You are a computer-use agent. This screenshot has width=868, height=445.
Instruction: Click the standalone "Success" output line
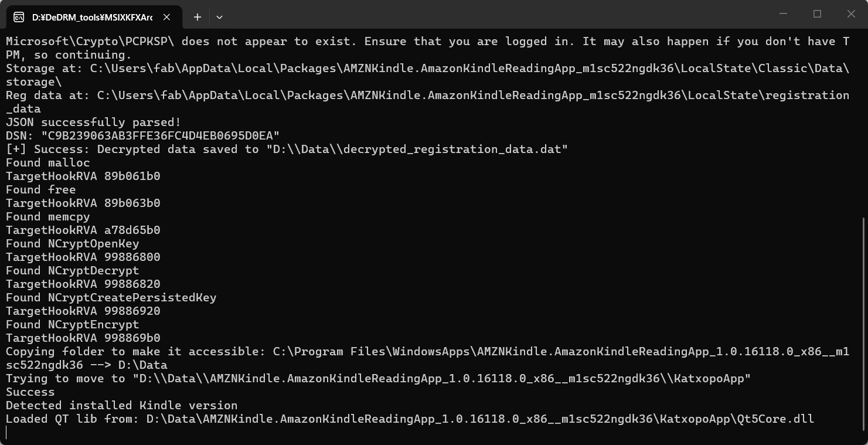(30, 392)
